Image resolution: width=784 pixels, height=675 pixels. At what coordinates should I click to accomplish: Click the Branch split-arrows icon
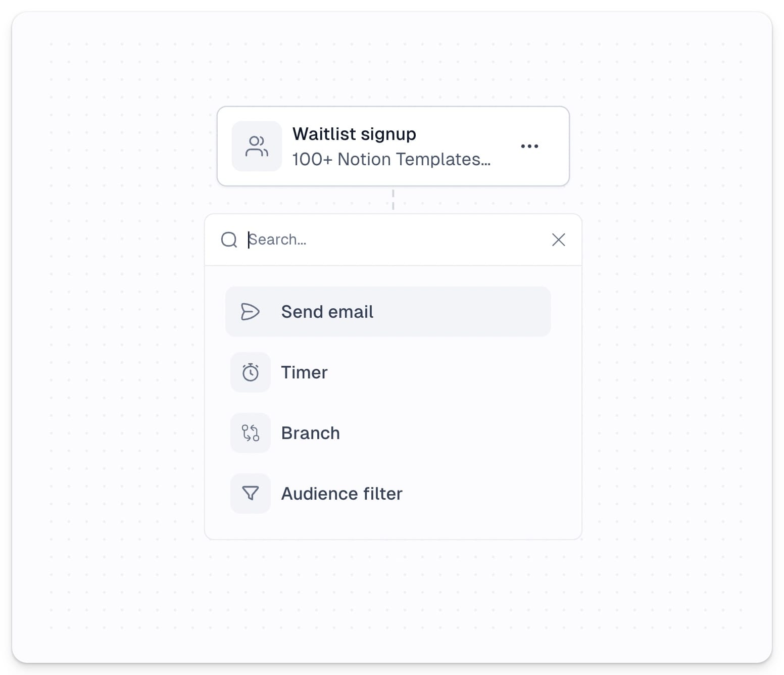(251, 433)
